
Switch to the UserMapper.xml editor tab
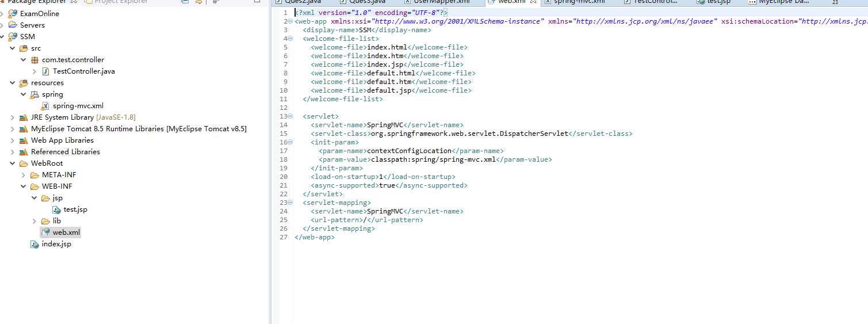click(x=437, y=2)
